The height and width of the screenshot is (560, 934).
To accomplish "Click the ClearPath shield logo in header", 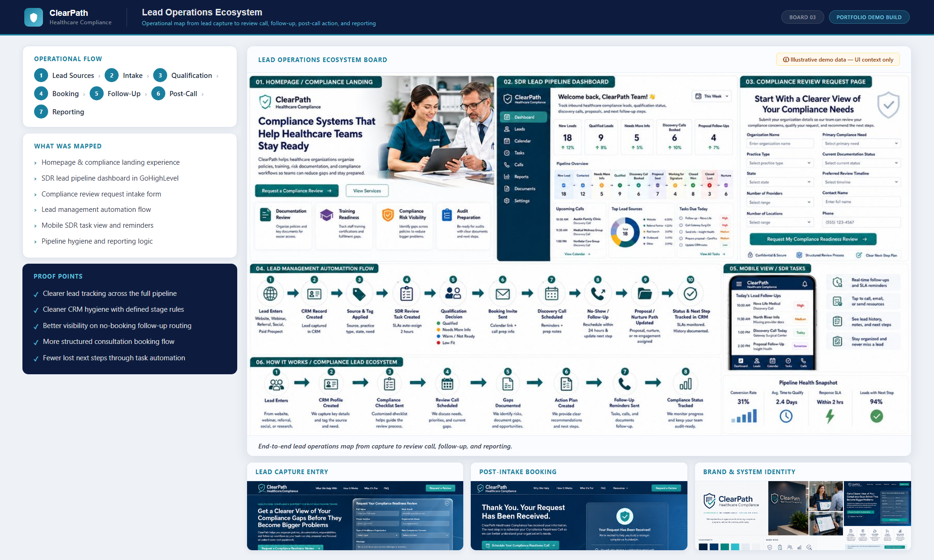I will pyautogui.click(x=34, y=17).
